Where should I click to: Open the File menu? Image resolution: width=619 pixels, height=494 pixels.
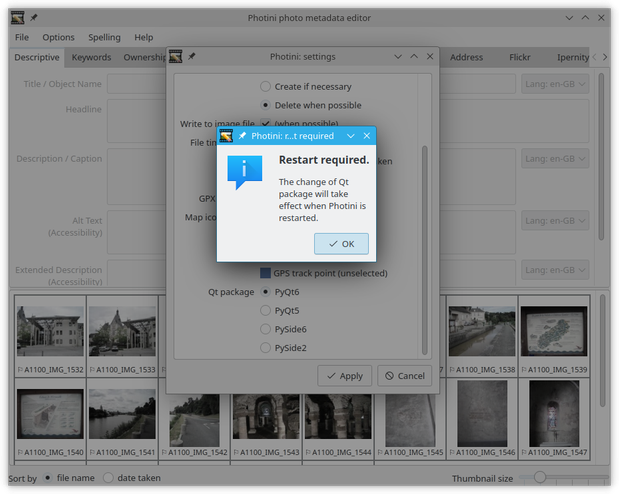tap(22, 37)
